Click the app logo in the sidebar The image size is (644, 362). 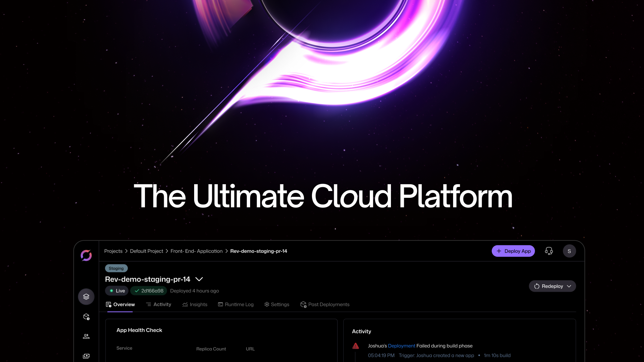86,255
